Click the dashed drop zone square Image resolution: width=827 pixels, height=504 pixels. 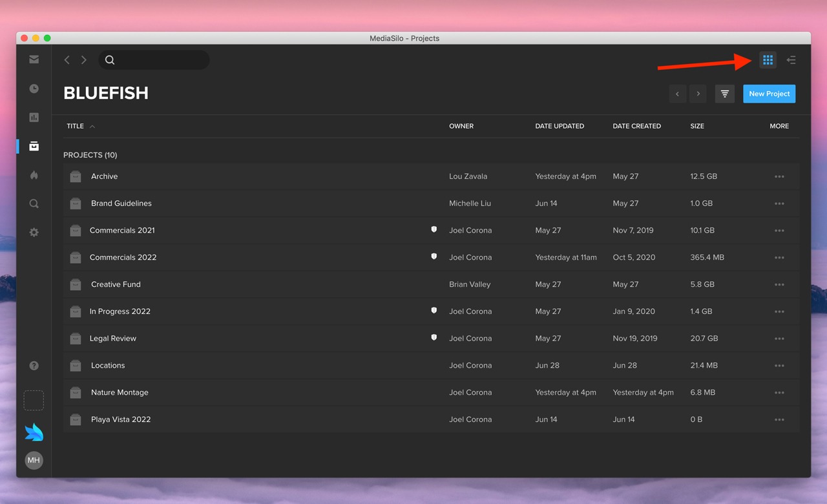(34, 400)
